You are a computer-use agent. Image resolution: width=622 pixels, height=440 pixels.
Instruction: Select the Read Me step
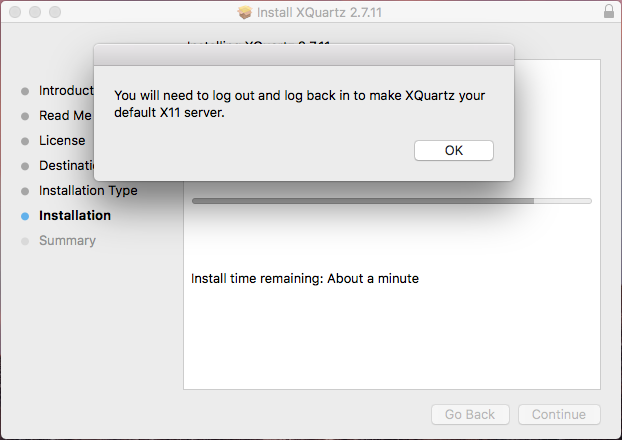65,115
